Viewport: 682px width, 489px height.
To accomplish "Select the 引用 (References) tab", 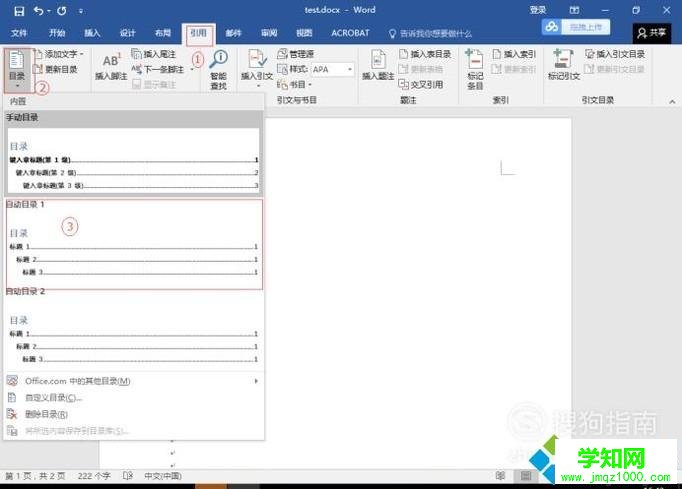I will (199, 33).
